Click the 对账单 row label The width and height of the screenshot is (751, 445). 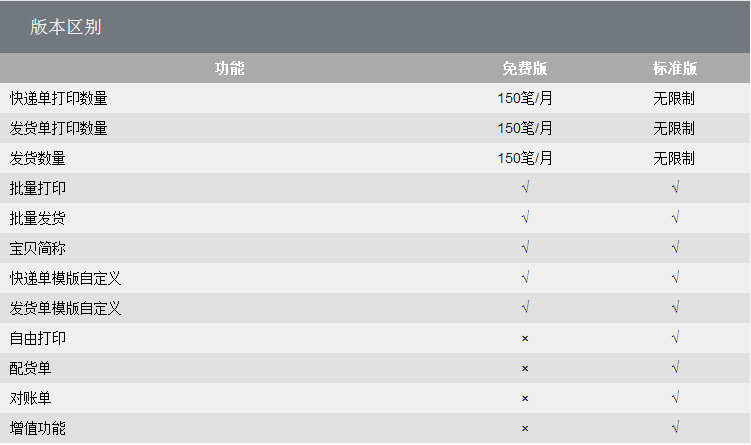[31, 398]
